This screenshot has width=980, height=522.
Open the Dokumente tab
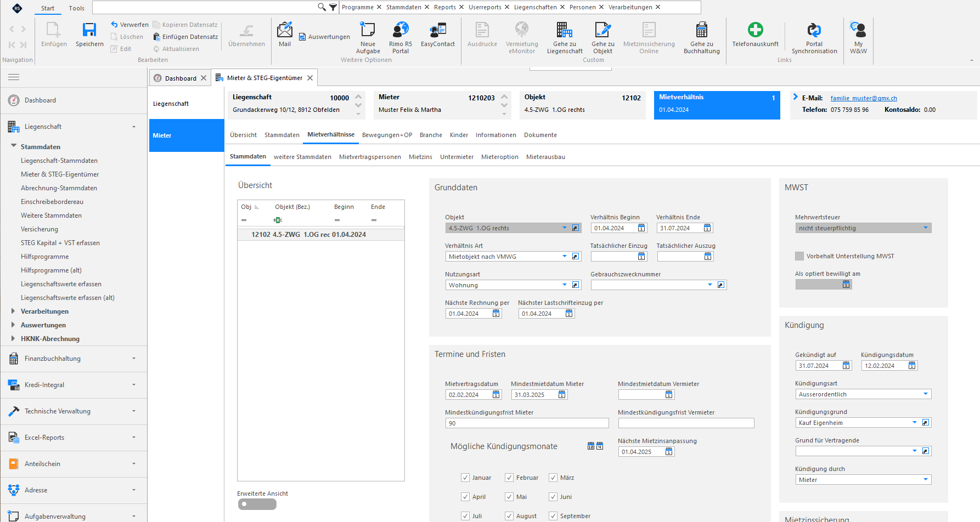coord(540,135)
